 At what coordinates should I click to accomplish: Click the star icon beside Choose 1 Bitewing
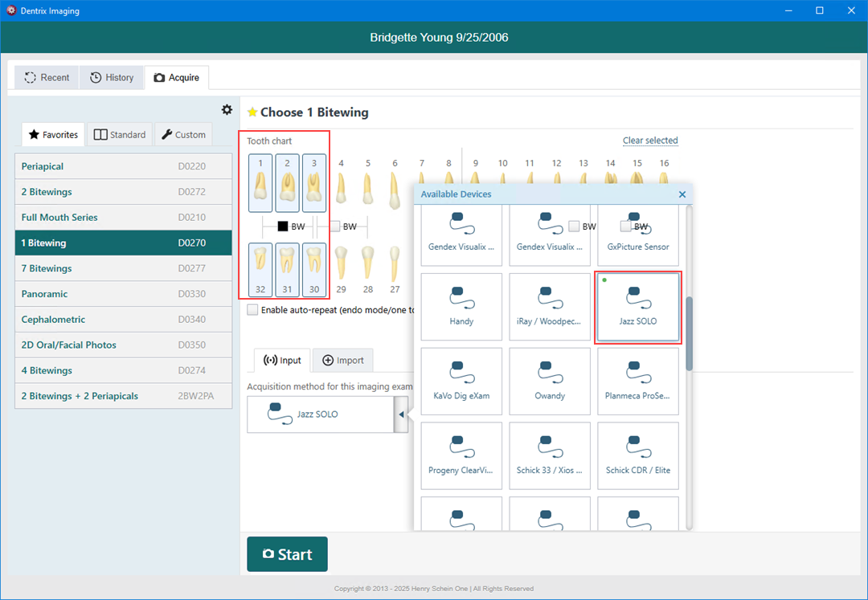[x=252, y=112]
